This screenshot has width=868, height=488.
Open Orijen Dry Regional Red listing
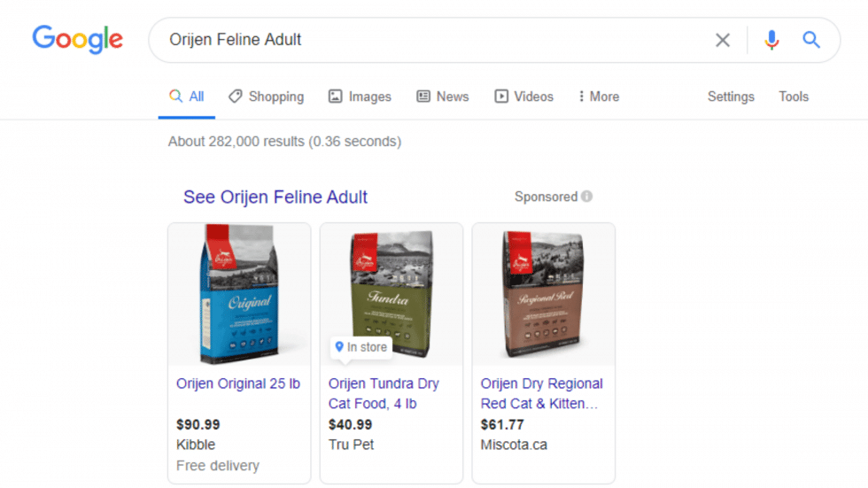(541, 393)
